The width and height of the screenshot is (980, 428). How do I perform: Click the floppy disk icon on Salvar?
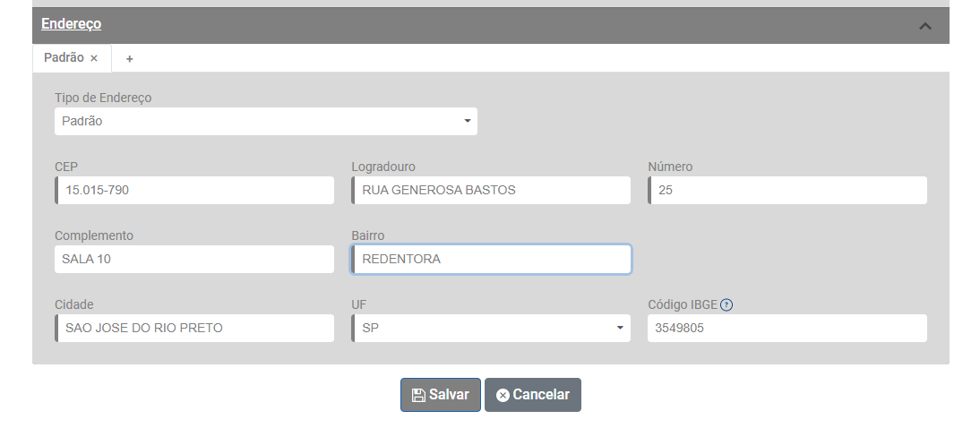coord(417,395)
